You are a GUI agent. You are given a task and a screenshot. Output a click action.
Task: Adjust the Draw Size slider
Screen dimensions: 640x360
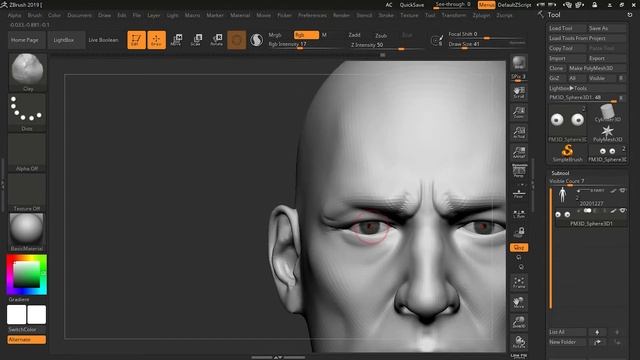pos(486,44)
